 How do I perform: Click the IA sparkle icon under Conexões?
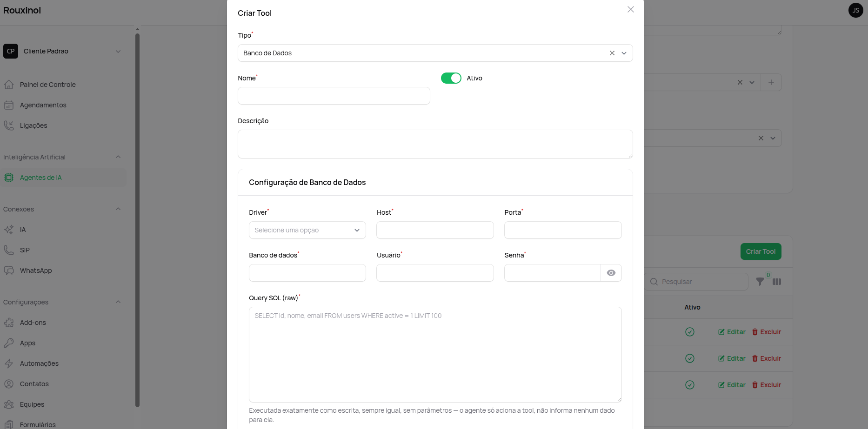(9, 230)
